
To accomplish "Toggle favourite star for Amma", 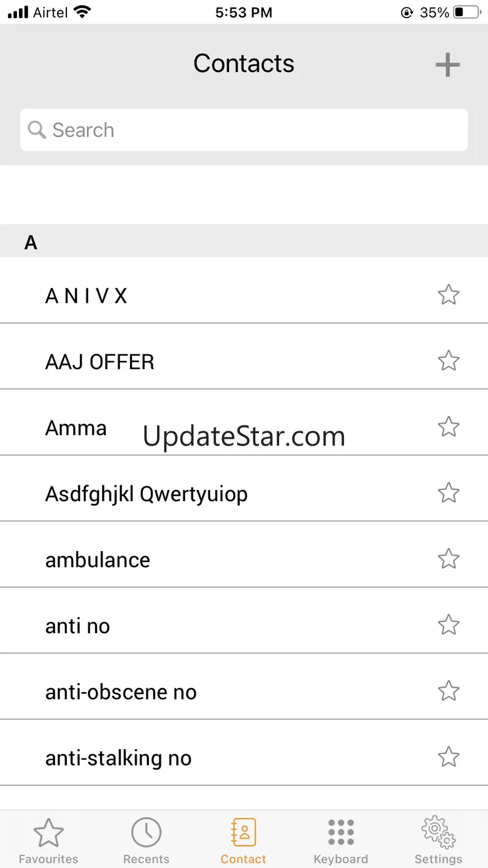I will click(x=449, y=427).
